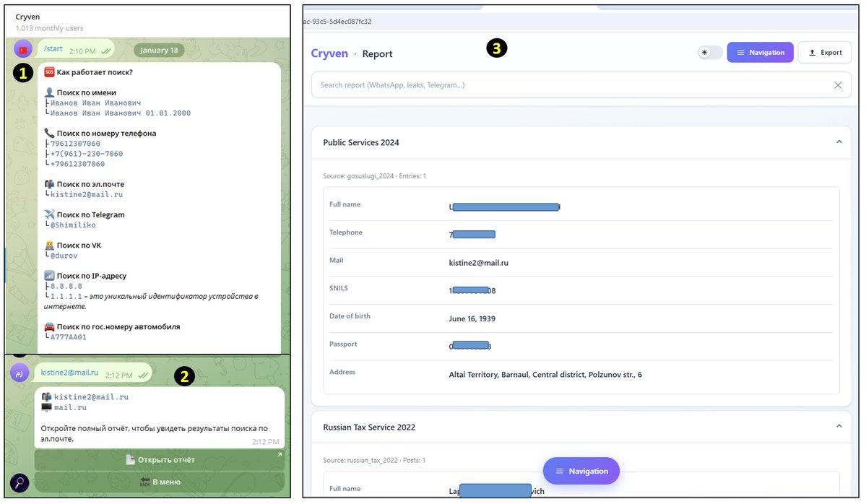The image size is (866, 504).
Task: Click the mailbox icon beside Поиск по эл.почте
Action: coord(49,184)
